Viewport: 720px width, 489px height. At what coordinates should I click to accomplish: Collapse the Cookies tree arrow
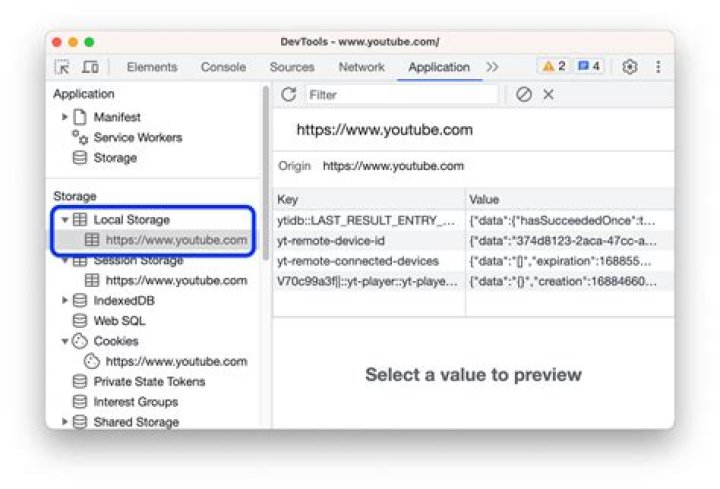[65, 341]
